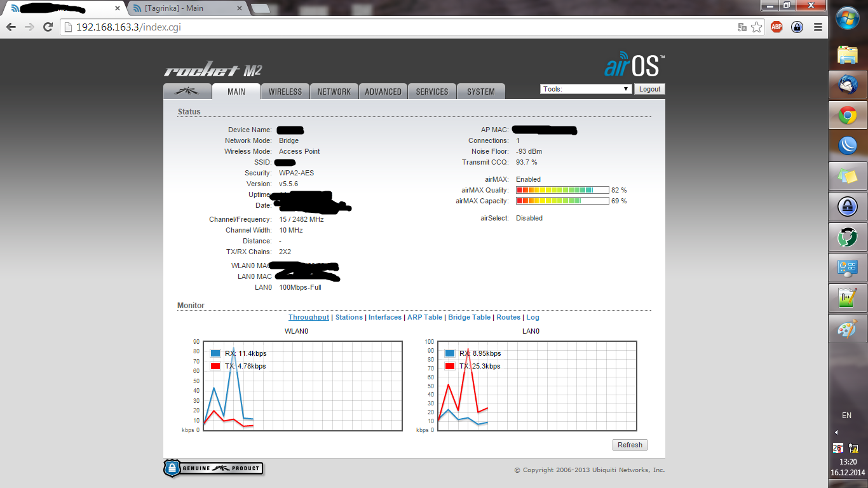Open Sticky Notes from the taskbar
This screenshot has width=868, height=488.
(848, 176)
